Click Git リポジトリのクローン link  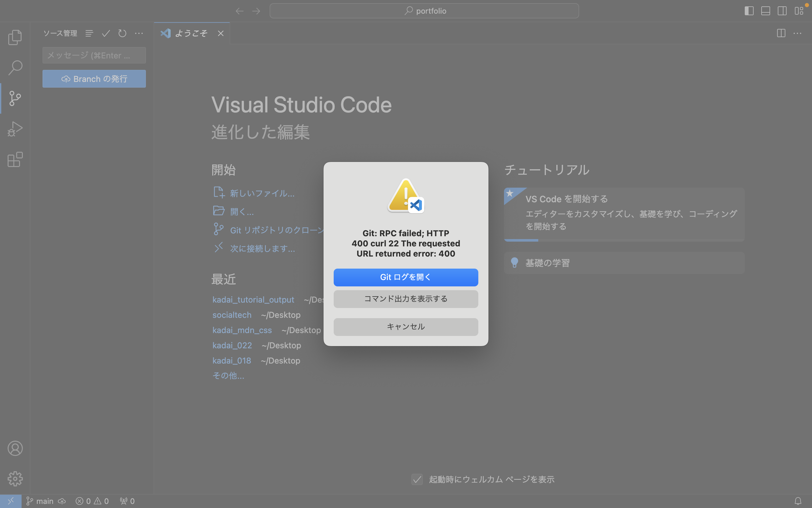(269, 230)
